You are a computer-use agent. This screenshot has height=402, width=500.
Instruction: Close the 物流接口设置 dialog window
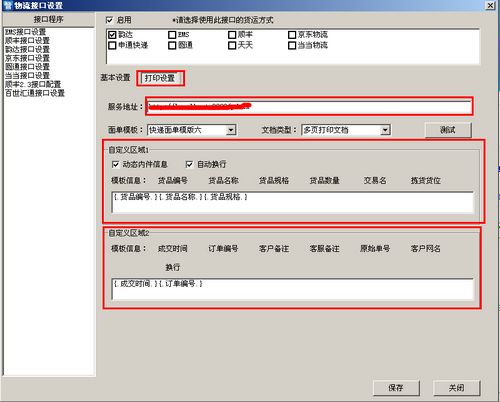[490, 5]
